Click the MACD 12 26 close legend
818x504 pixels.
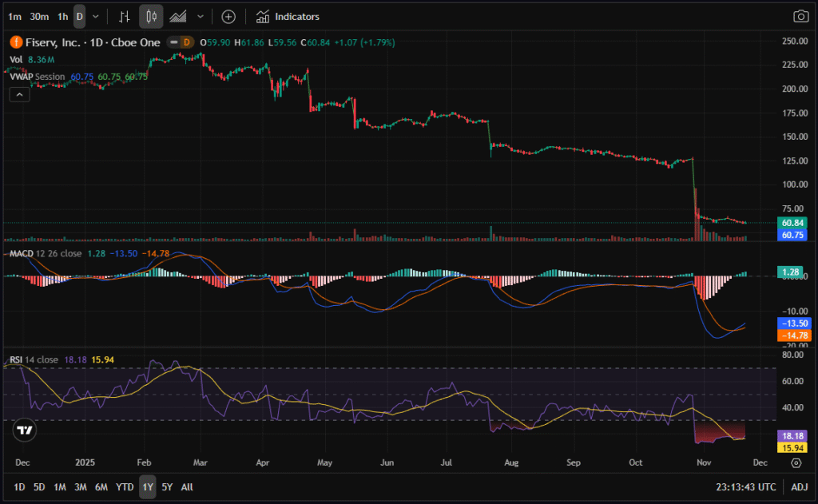click(x=46, y=253)
